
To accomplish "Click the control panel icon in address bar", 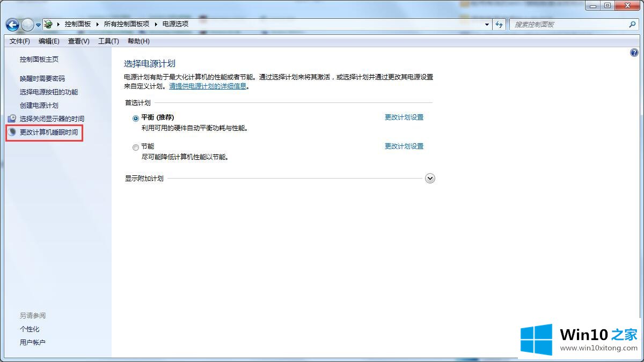I will click(49, 24).
